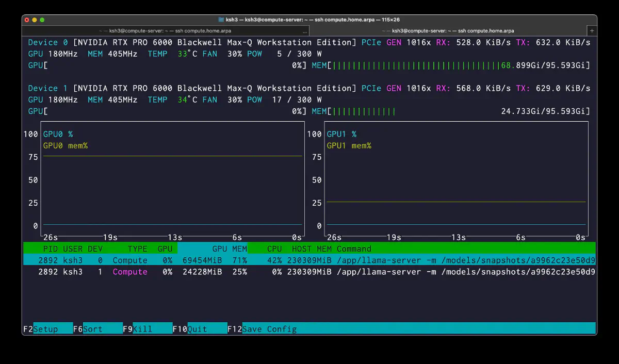Click the Device 0 "PCIe GEN 1@16x" text
The width and height of the screenshot is (619, 364).
[x=396, y=42]
